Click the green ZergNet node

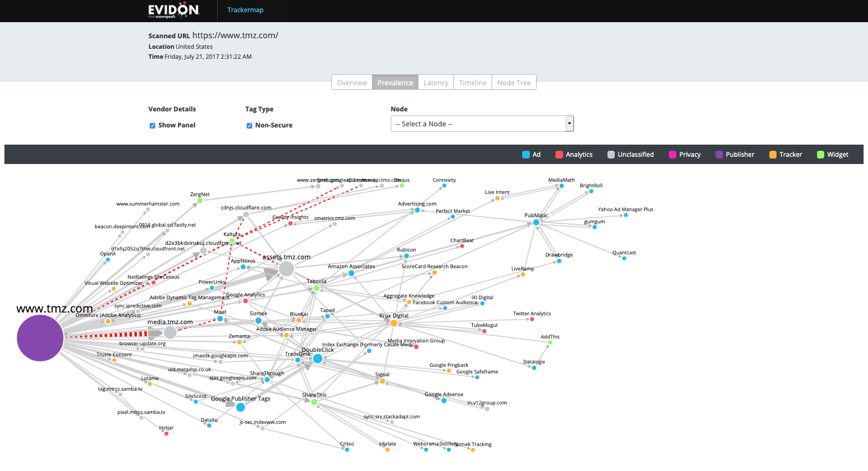pos(200,201)
